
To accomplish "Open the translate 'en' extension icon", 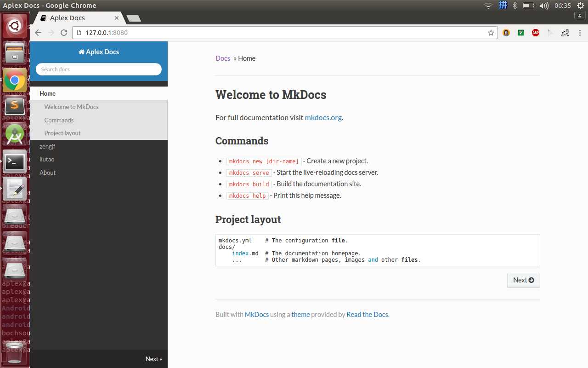I will [x=565, y=33].
